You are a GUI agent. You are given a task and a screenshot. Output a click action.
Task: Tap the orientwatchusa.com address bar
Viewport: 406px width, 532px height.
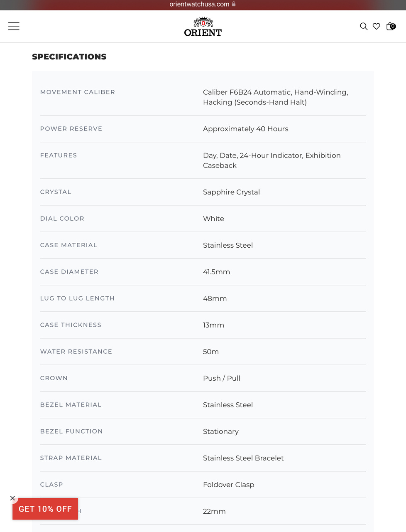199,4
